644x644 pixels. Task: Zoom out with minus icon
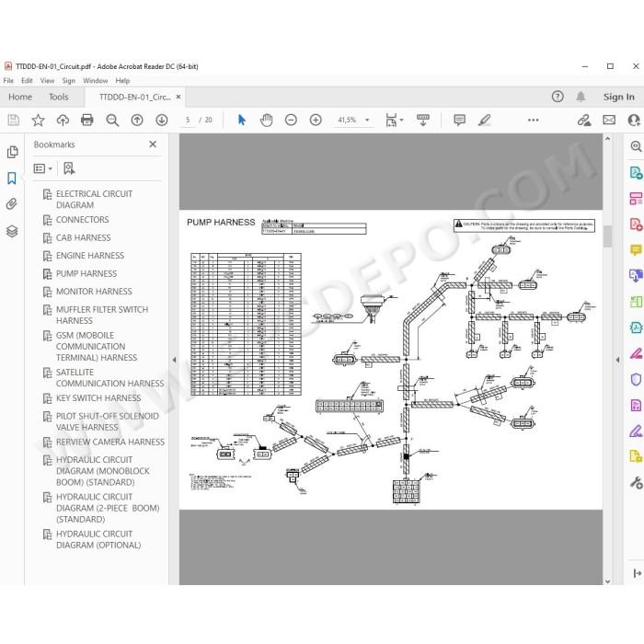click(291, 120)
